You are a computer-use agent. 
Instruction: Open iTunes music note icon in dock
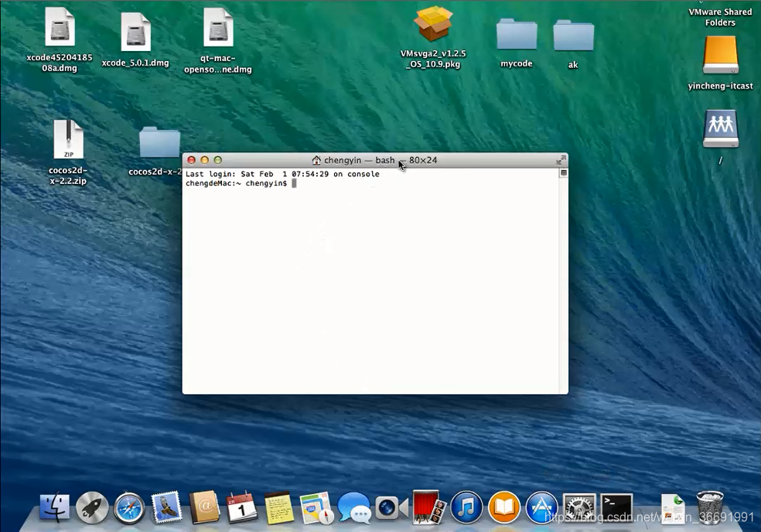point(466,508)
